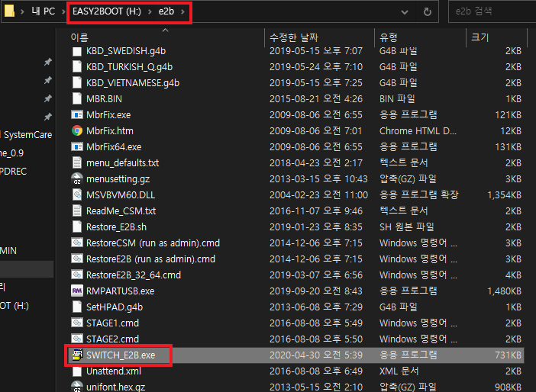The image size is (536, 392).
Task: Sort by 이름 column header
Action: (79, 37)
